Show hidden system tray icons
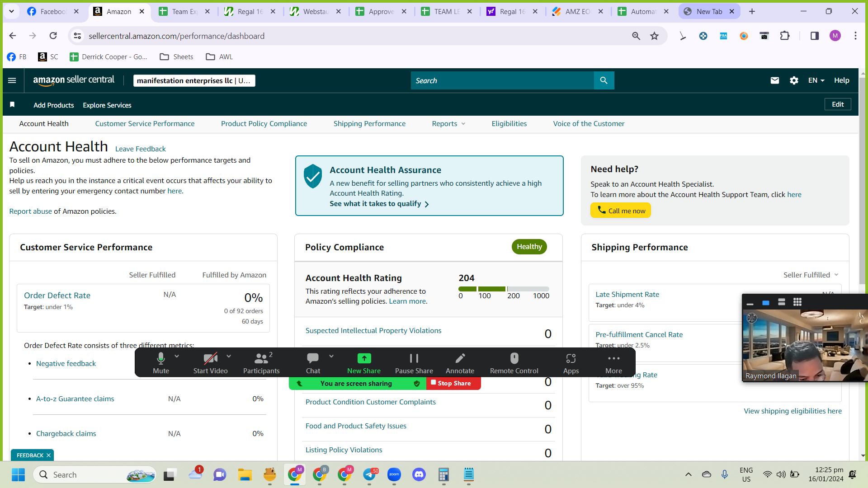 point(688,474)
